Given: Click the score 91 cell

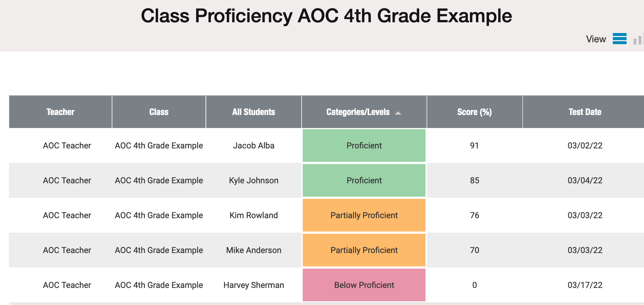Looking at the screenshot, I should (x=474, y=145).
